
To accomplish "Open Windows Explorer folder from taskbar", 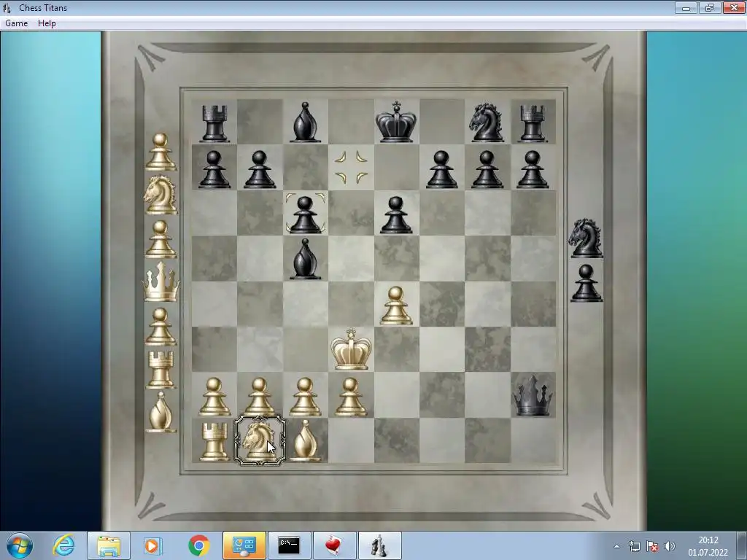I will [109, 545].
